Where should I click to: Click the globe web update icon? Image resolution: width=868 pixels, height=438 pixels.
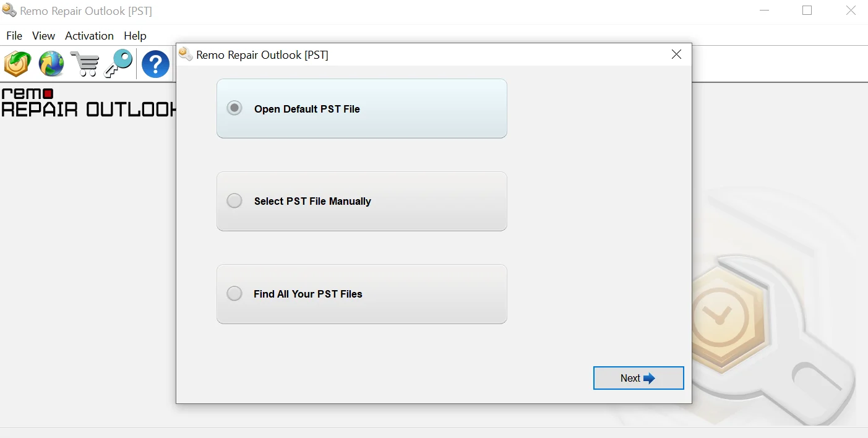(51, 64)
